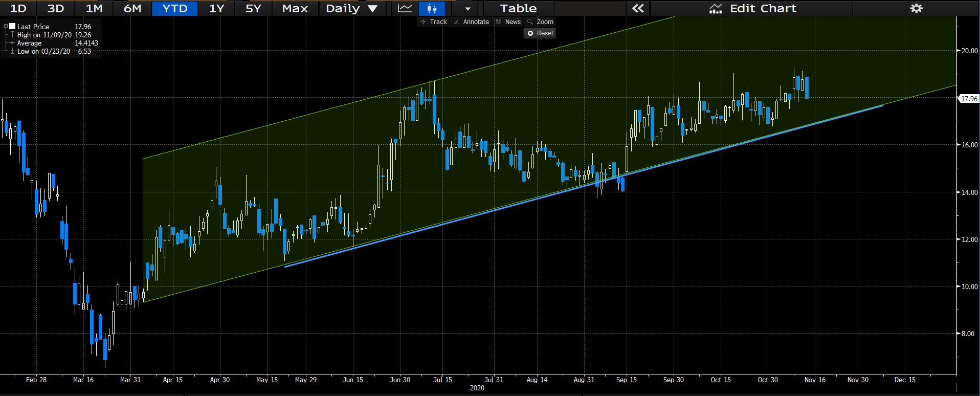The image size is (980, 396).
Task: Click the Low on 03/23/20 legend marker icon
Action: tap(12, 51)
